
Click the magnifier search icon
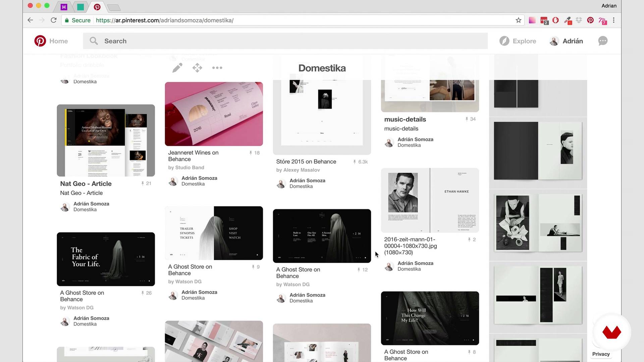(x=94, y=41)
